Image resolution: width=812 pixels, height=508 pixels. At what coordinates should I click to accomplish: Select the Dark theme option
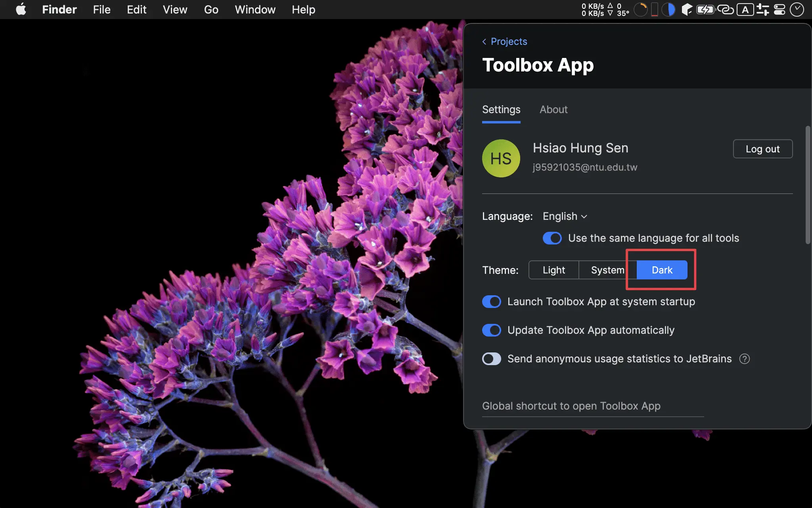[x=662, y=270]
